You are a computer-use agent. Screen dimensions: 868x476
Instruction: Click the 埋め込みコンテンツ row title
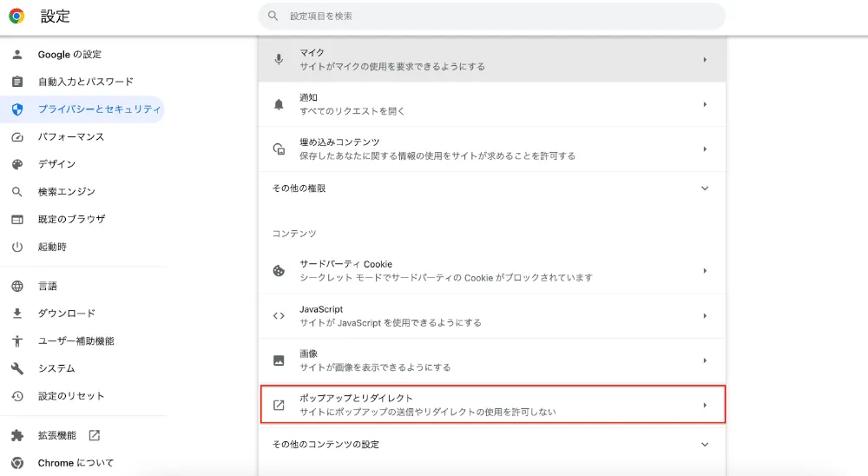[x=339, y=142]
